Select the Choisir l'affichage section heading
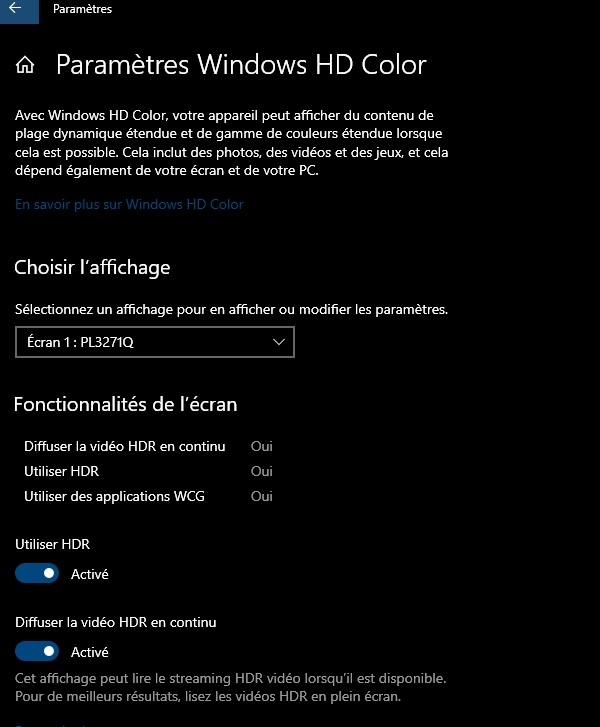 click(x=92, y=267)
